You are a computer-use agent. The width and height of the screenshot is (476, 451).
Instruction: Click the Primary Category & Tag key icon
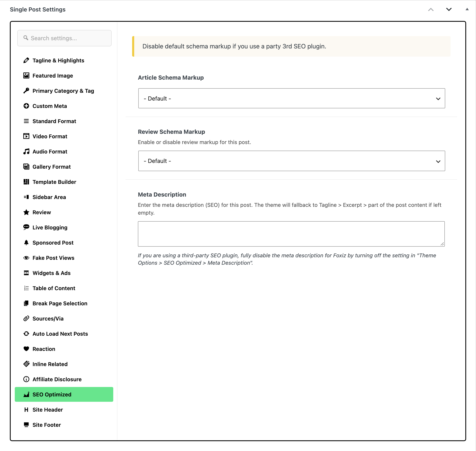[26, 91]
